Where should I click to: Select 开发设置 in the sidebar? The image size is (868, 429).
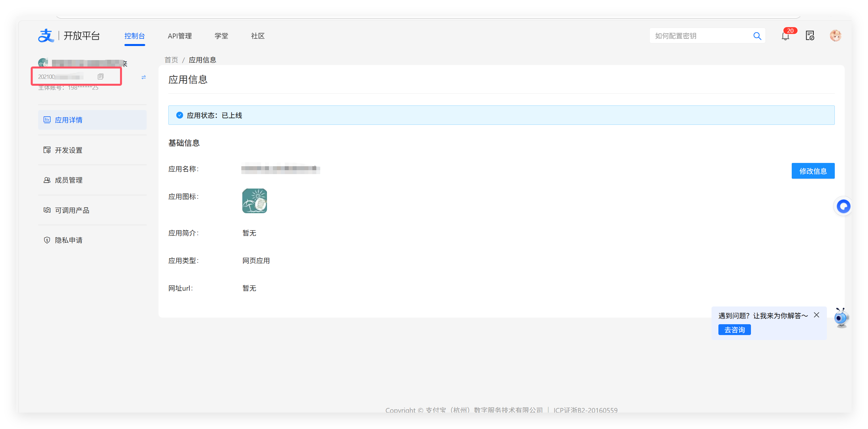[x=69, y=150]
